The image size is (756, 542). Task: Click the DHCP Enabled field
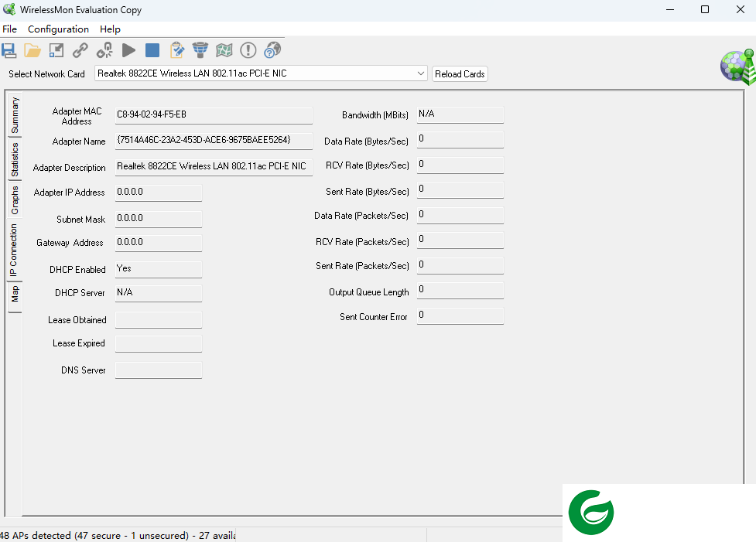(158, 269)
